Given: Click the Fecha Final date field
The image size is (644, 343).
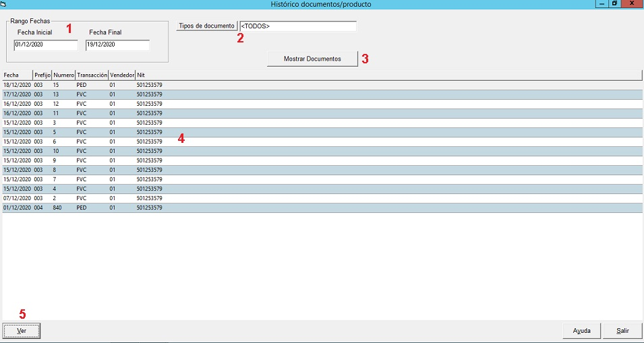Looking at the screenshot, I should [117, 45].
